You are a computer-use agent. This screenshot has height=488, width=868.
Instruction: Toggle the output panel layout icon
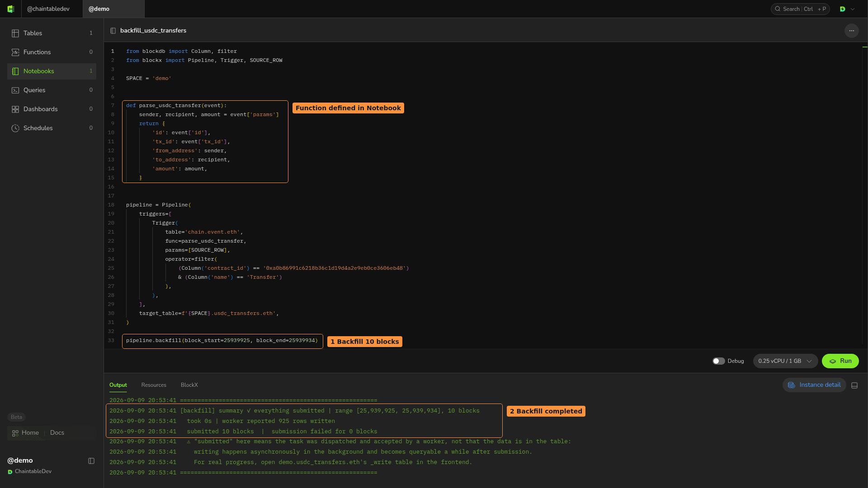click(854, 385)
